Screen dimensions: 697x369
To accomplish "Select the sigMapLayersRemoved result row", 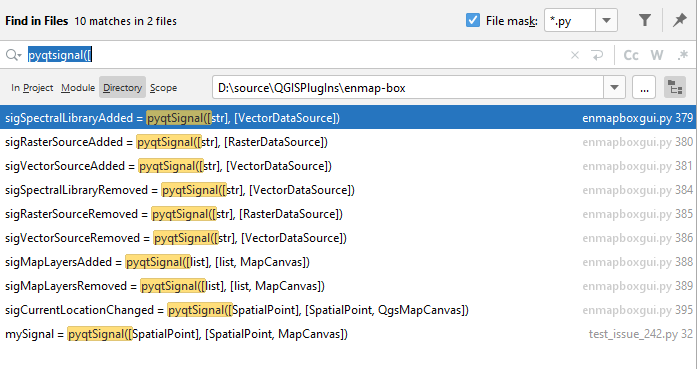I will (348, 286).
